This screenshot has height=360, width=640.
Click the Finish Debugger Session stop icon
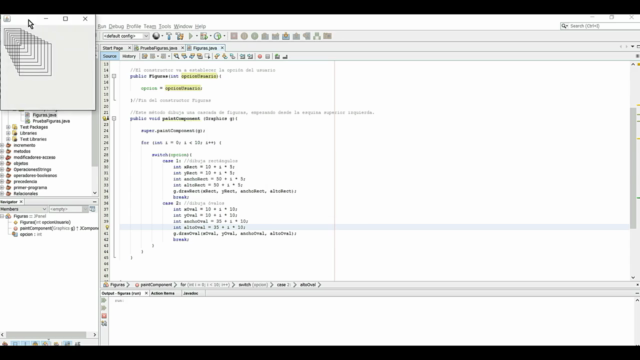pyautogui.click(x=234, y=36)
